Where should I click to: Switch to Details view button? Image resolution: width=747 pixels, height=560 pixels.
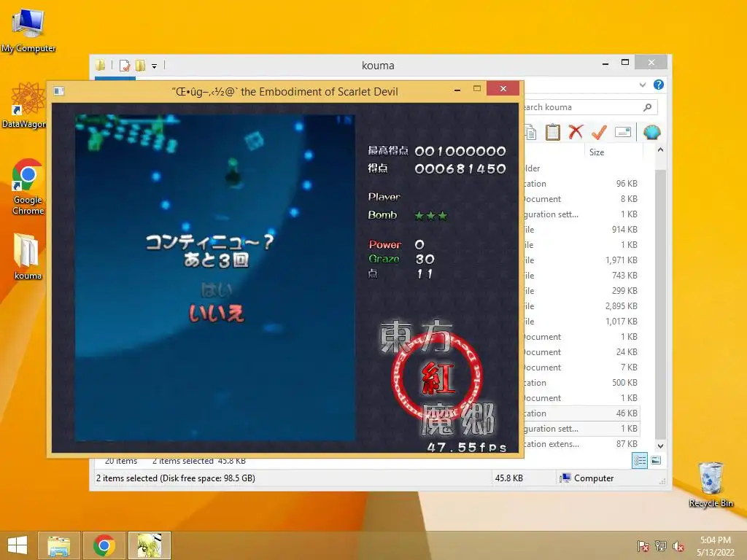[640, 461]
